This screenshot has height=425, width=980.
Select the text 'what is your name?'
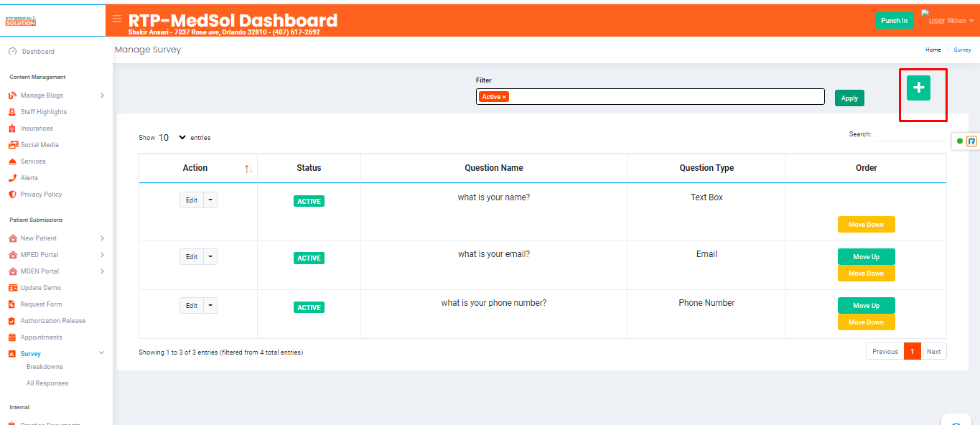coord(494,197)
